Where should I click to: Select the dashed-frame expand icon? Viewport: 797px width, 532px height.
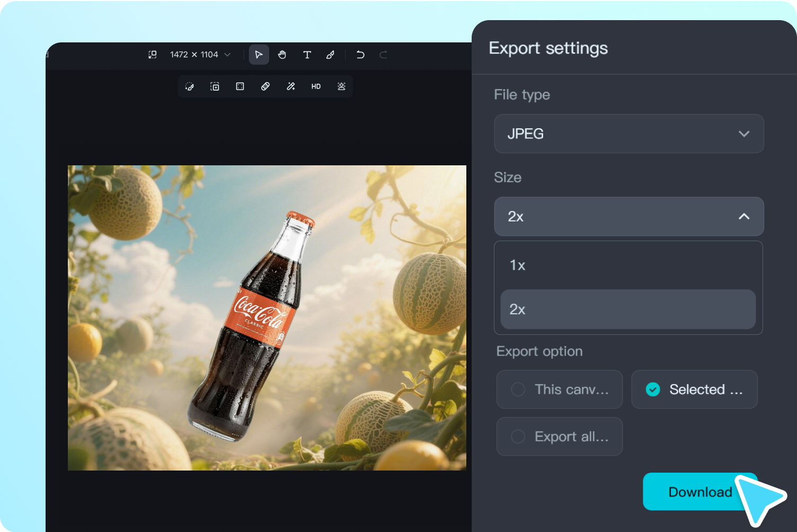click(240, 86)
